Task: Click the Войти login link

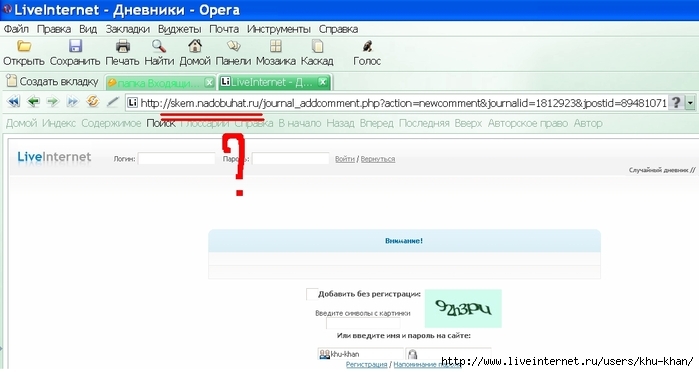Action: pos(345,159)
